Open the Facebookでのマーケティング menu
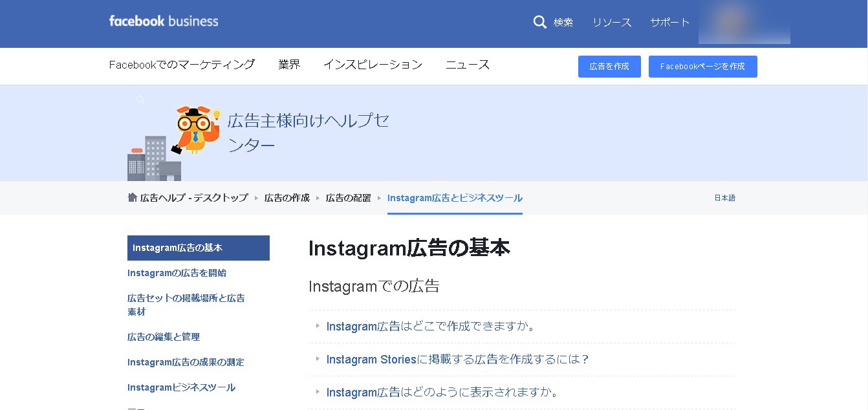 pyautogui.click(x=182, y=65)
